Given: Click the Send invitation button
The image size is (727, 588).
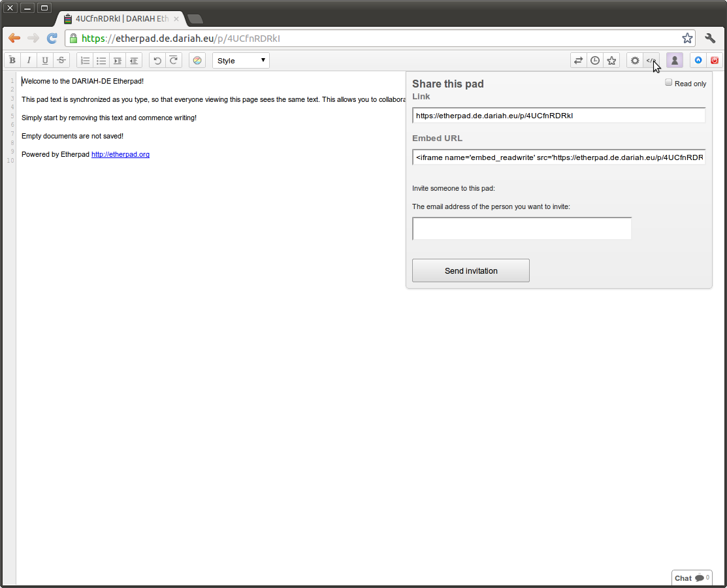Looking at the screenshot, I should click(x=471, y=270).
